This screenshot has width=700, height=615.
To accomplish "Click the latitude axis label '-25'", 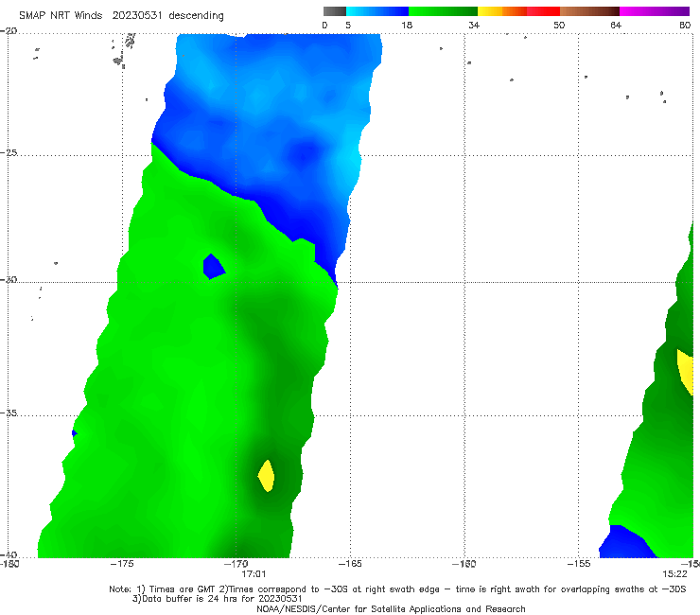I will [9, 152].
